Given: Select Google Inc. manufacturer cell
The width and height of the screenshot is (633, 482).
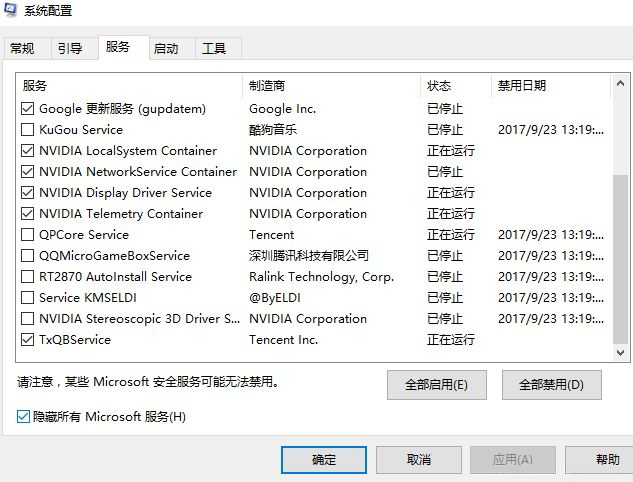Looking at the screenshot, I should point(283,109).
